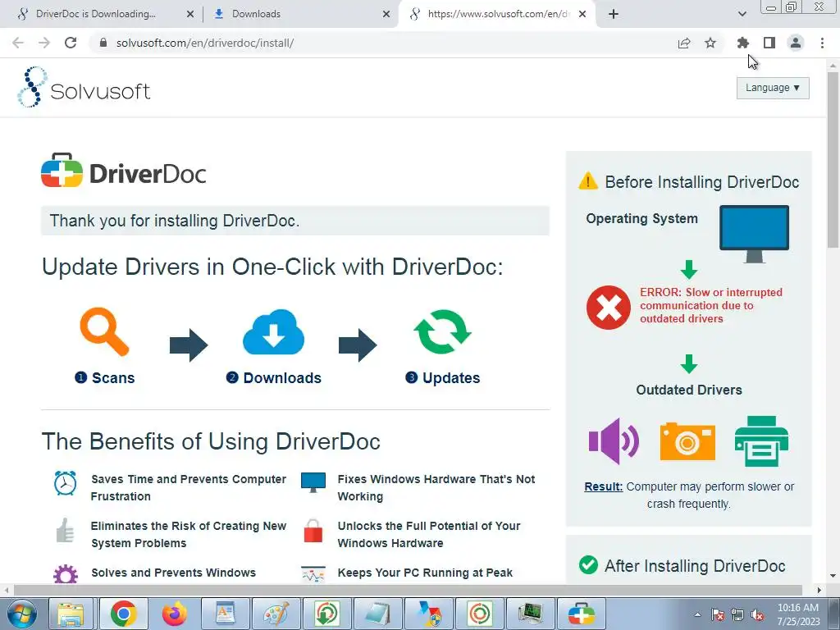The height and width of the screenshot is (630, 840).
Task: Click the green checkmark After Installing icon
Action: pyautogui.click(x=588, y=564)
